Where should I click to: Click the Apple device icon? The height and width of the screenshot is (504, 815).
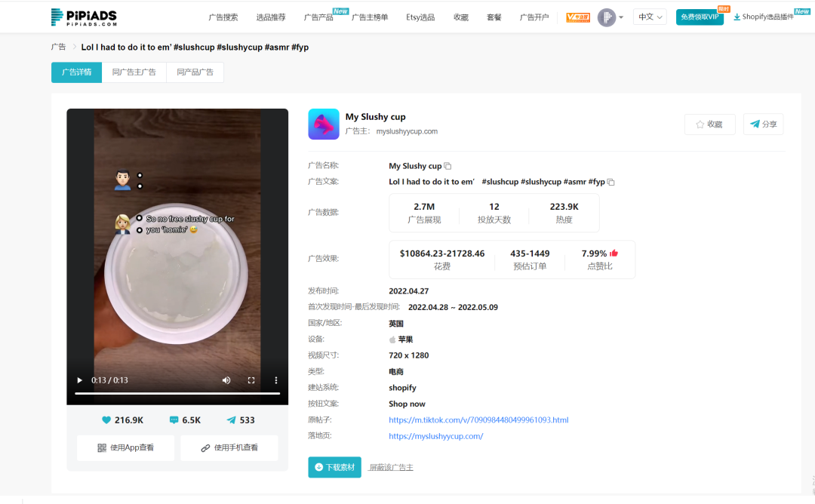392,340
